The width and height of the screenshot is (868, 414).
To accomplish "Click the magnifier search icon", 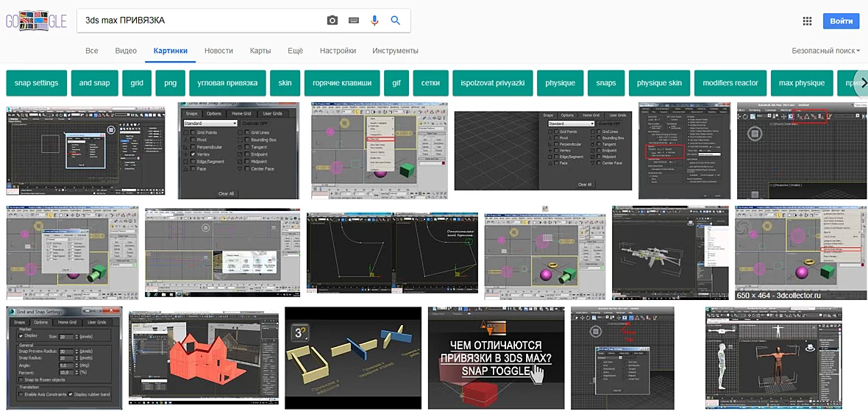I will (395, 21).
